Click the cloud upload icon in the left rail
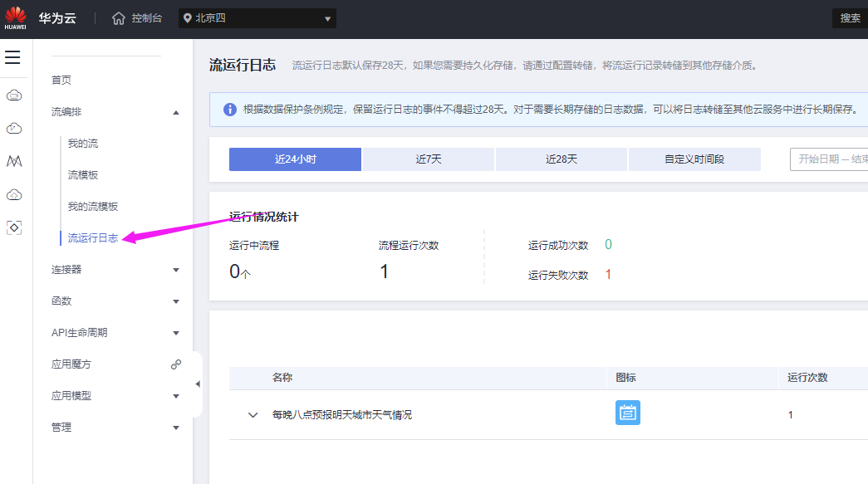 (x=14, y=195)
